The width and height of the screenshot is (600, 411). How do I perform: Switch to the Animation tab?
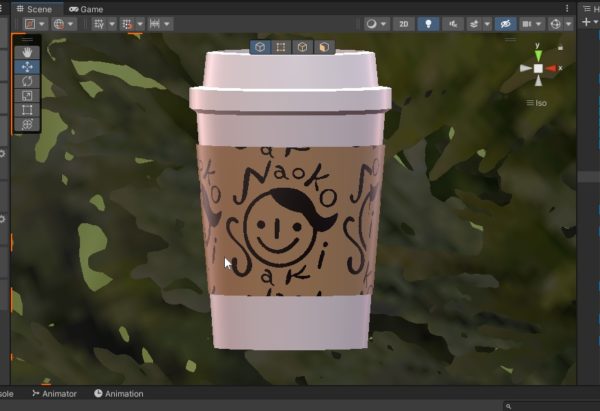coord(119,394)
